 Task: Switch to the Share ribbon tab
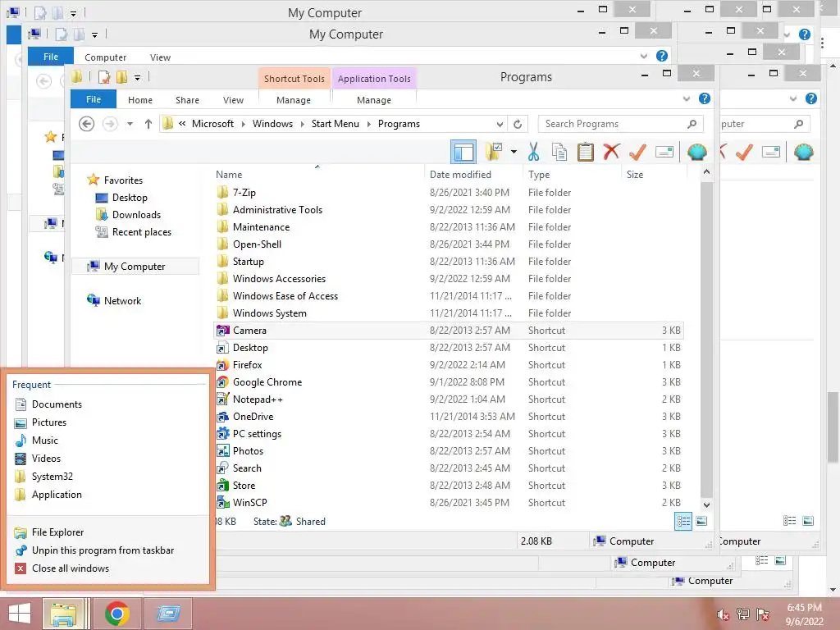[x=187, y=100]
